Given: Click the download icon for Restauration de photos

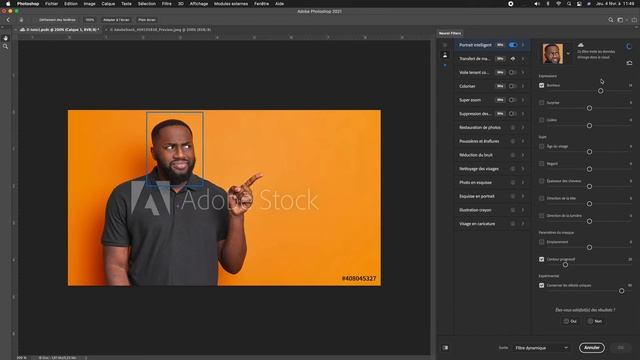Looking at the screenshot, I should (513, 128).
